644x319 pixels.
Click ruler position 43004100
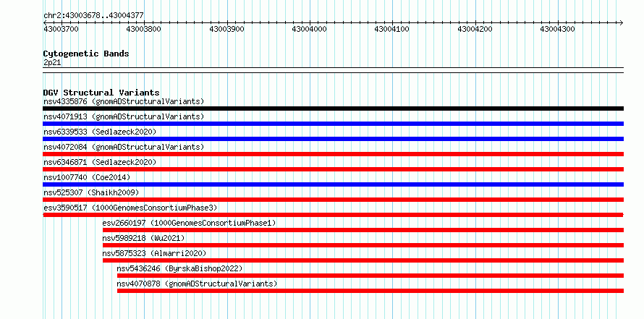[x=392, y=29]
